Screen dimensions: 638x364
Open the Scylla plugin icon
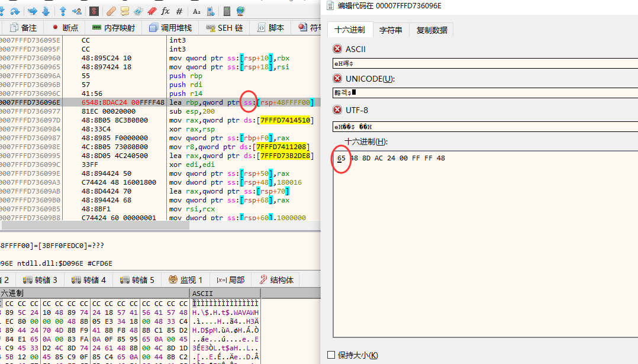tap(94, 11)
